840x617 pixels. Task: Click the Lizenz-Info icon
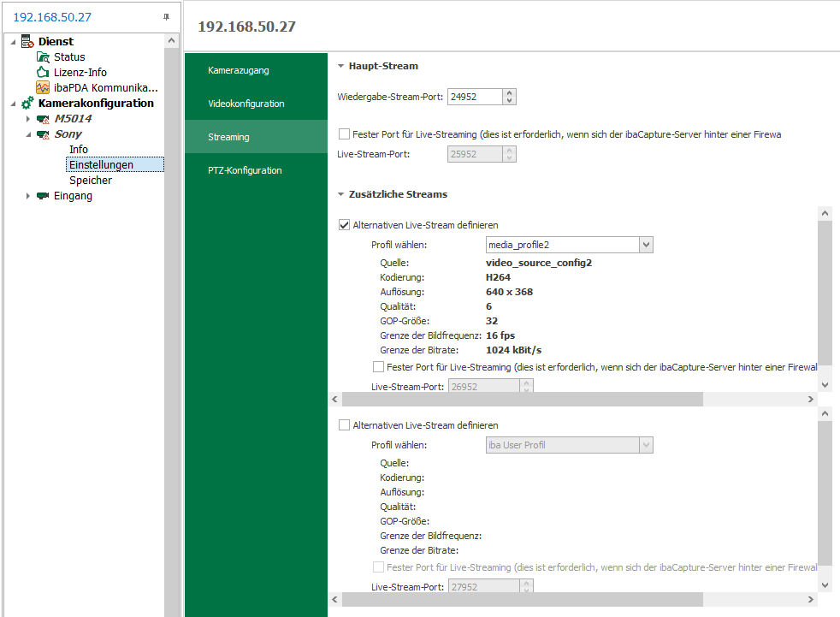pyautogui.click(x=43, y=73)
